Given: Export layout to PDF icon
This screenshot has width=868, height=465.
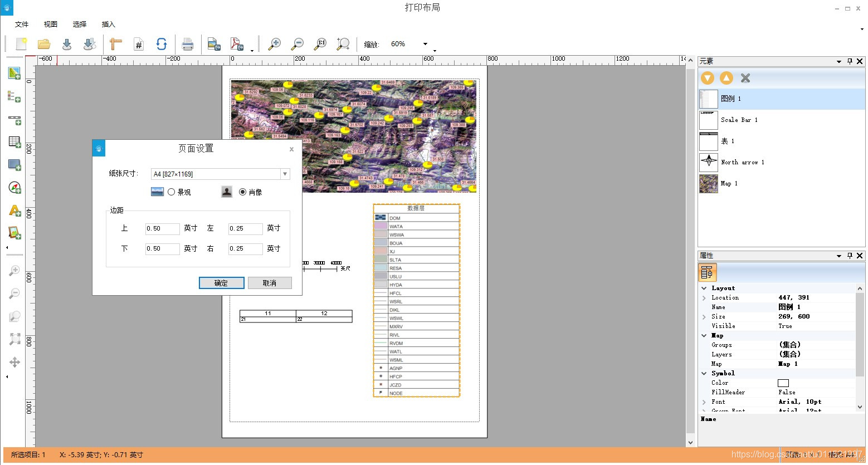Looking at the screenshot, I should tap(237, 44).
